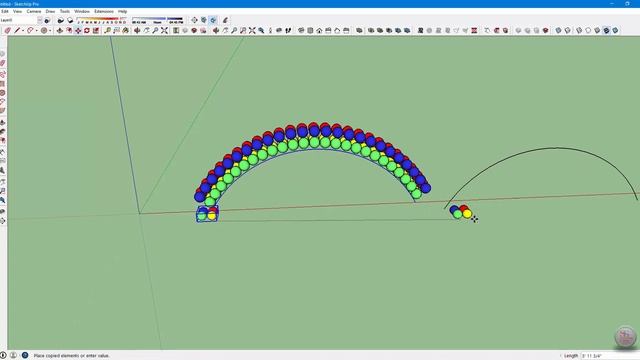Expand Arc tool dropdown arrow

(x=36, y=30)
